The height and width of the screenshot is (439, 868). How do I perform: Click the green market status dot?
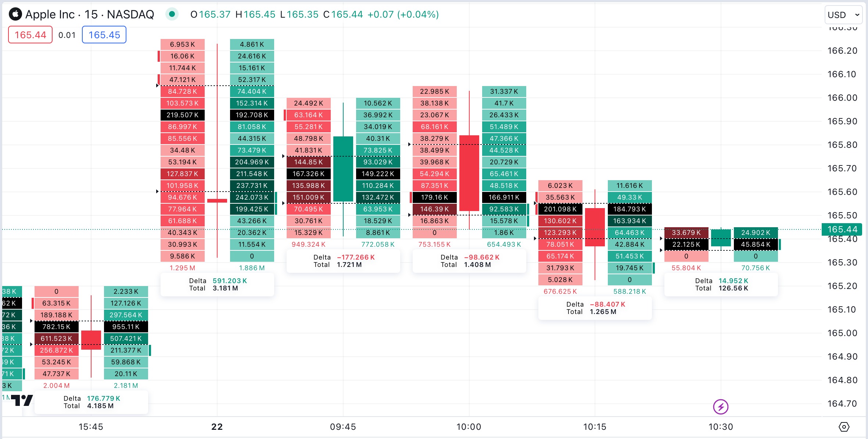(x=172, y=14)
